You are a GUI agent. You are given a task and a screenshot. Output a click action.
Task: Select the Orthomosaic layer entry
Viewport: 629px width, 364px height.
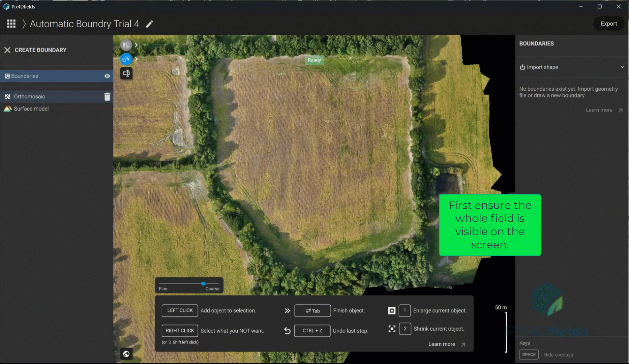(40, 96)
